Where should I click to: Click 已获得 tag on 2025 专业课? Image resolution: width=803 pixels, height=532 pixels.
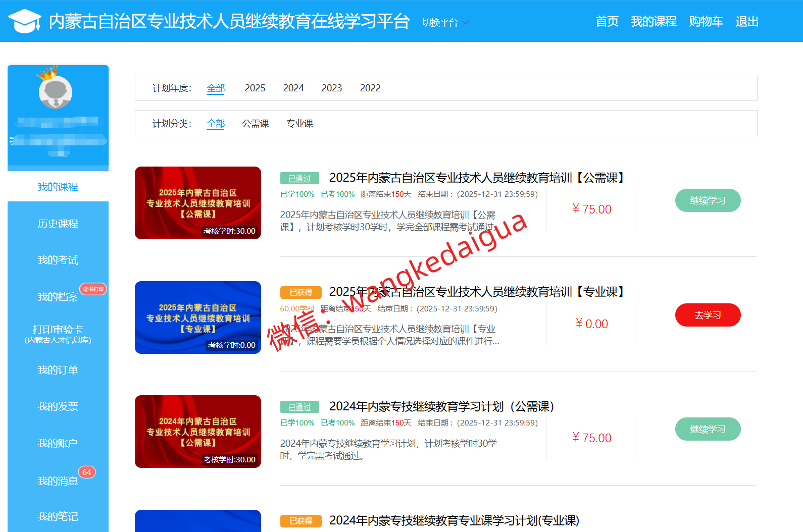click(301, 292)
